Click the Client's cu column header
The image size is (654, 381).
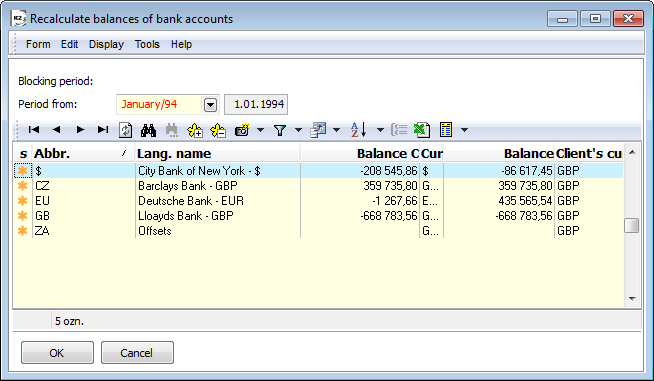pos(589,154)
